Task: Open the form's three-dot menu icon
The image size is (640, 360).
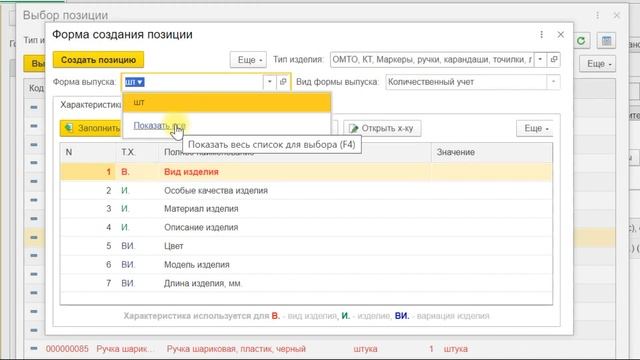Action: (x=542, y=35)
